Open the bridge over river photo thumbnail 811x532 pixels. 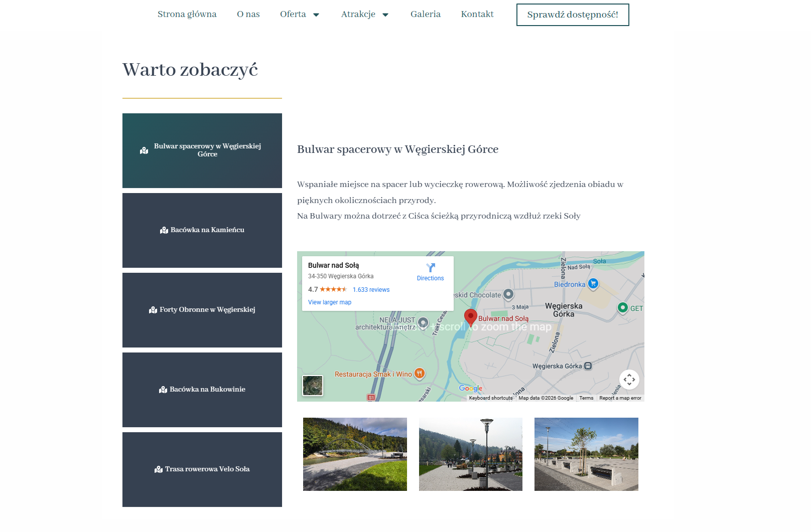[x=355, y=454]
